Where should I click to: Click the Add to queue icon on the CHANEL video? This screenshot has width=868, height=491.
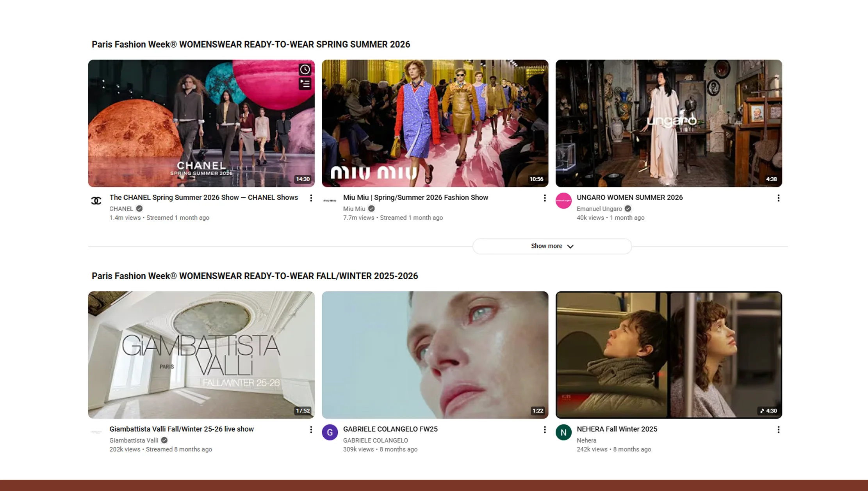click(305, 83)
